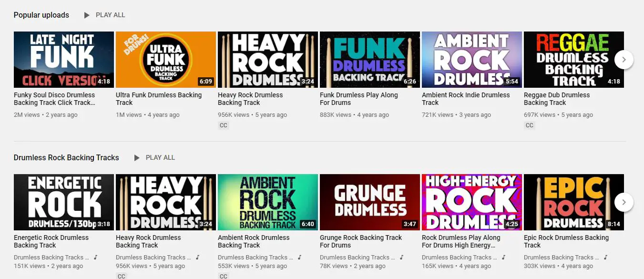Open the orange Ultra Funk thumbnail
Image resolution: width=644 pixels, height=279 pixels.
coord(166,60)
